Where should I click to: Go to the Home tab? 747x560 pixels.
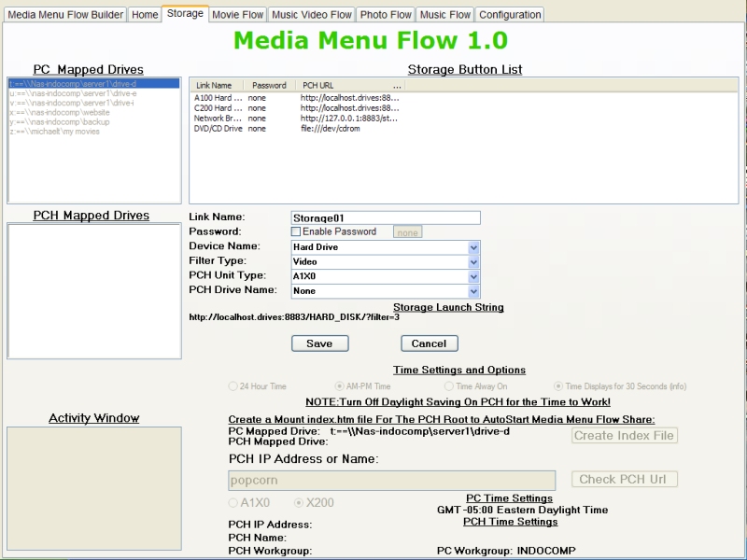pos(145,15)
